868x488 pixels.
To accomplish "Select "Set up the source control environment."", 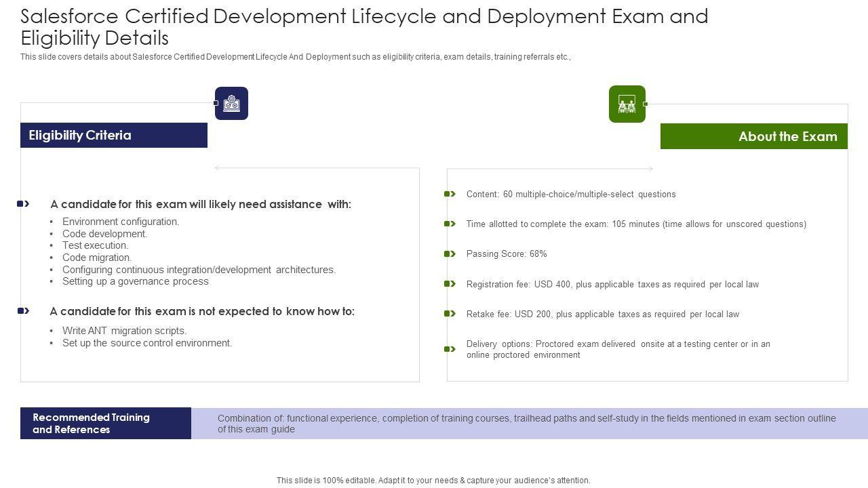I will (147, 343).
